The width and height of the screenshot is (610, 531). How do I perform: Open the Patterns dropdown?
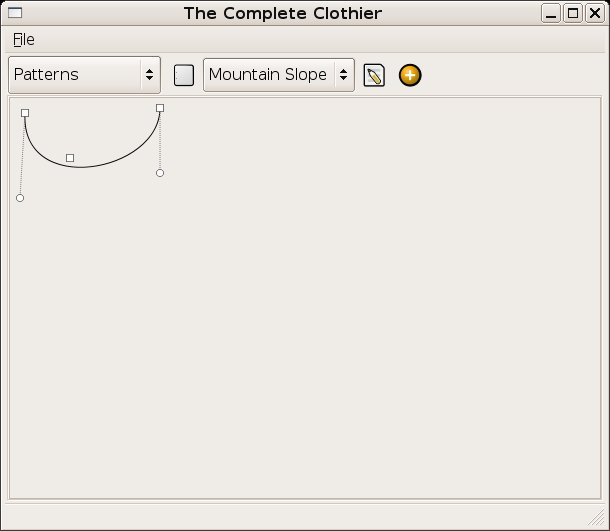click(x=84, y=75)
